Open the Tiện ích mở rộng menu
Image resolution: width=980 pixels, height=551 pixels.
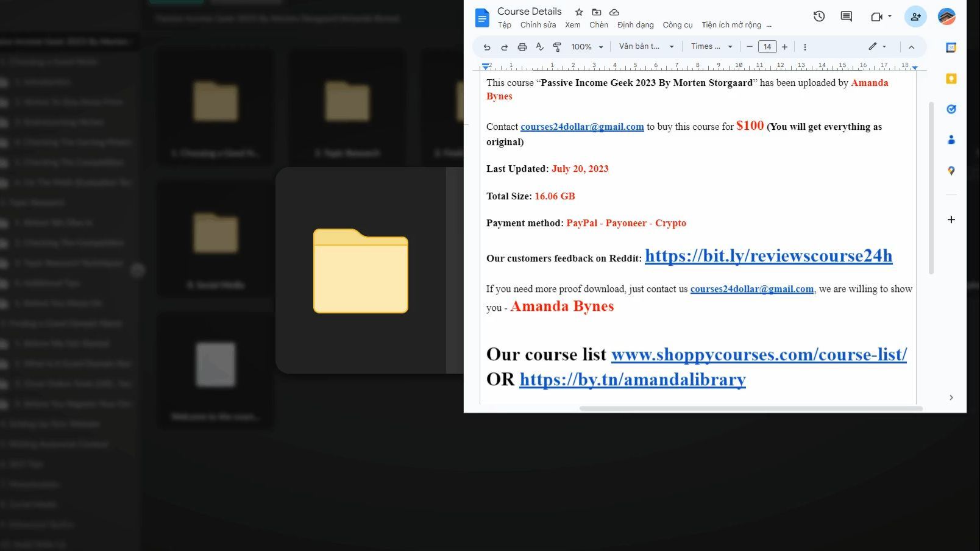pos(731,25)
